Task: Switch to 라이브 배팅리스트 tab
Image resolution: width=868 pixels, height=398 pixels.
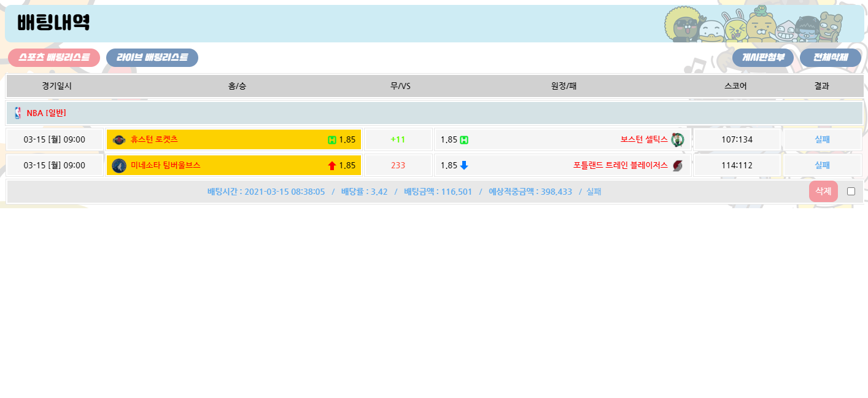Action: tap(152, 58)
